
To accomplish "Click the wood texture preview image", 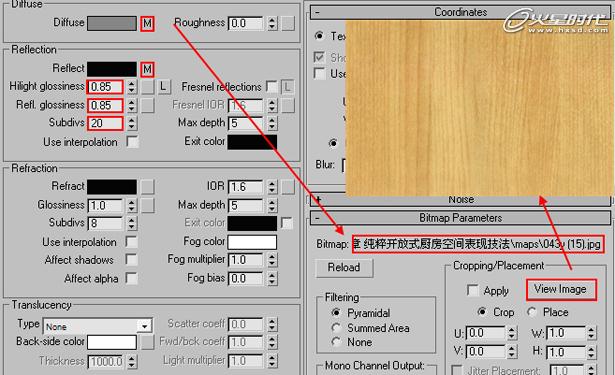I will 479,108.
